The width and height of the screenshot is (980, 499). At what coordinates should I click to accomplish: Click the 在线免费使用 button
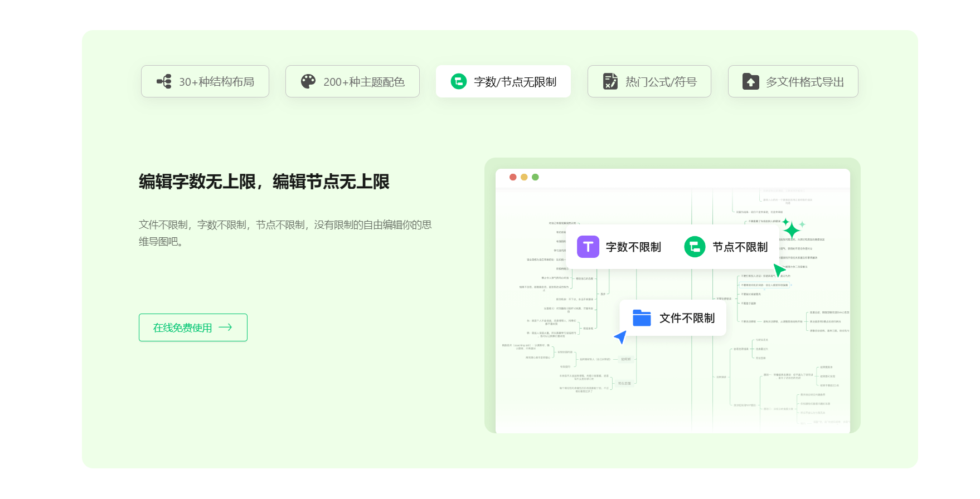pyautogui.click(x=193, y=327)
